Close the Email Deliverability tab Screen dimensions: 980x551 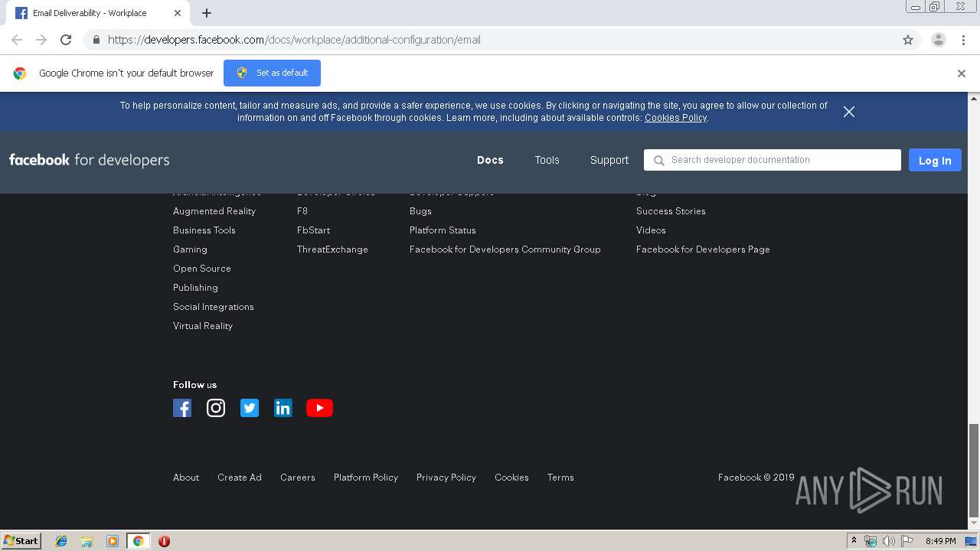178,13
